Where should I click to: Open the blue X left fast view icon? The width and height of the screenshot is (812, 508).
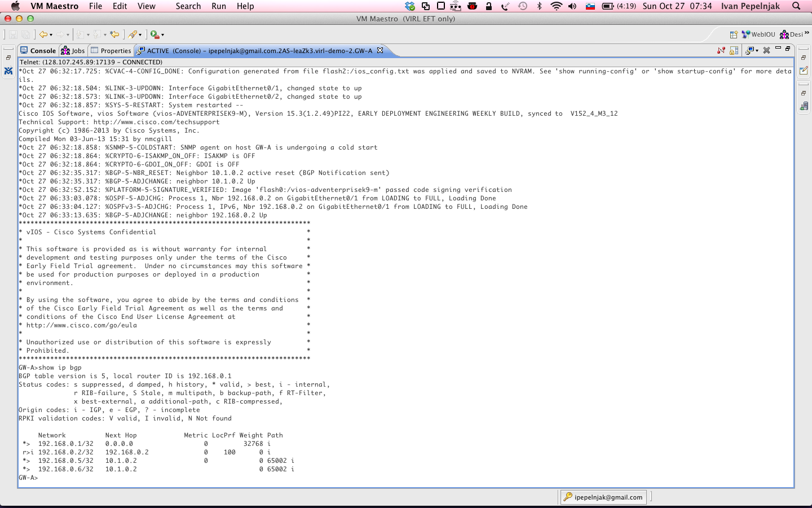click(8, 71)
